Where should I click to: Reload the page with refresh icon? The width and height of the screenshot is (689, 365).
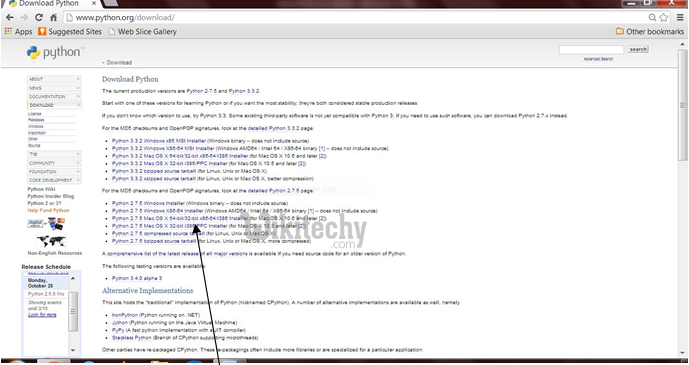click(39, 18)
